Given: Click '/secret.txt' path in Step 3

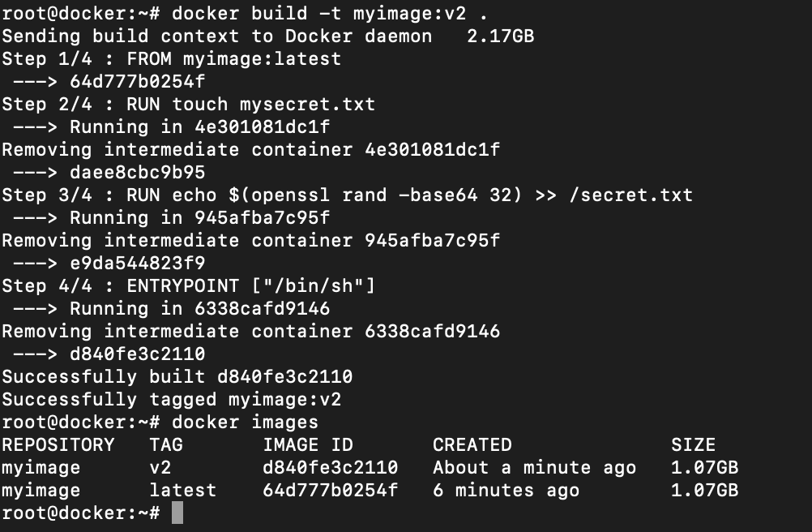Looking at the screenshot, I should pos(630,195).
